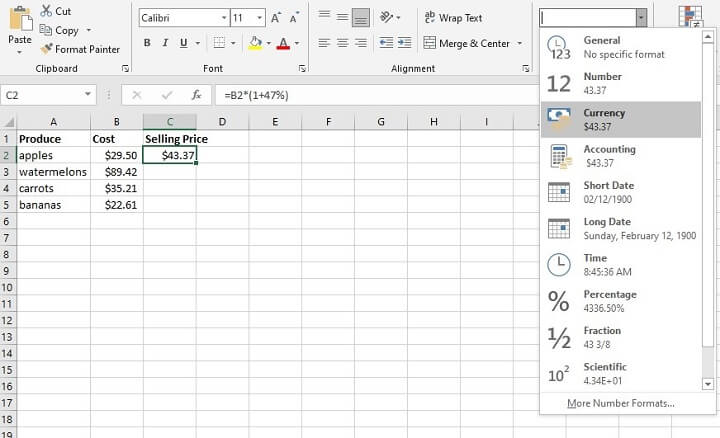Select cell containing watermelons
The width and height of the screenshot is (720, 438).
pyautogui.click(x=53, y=172)
